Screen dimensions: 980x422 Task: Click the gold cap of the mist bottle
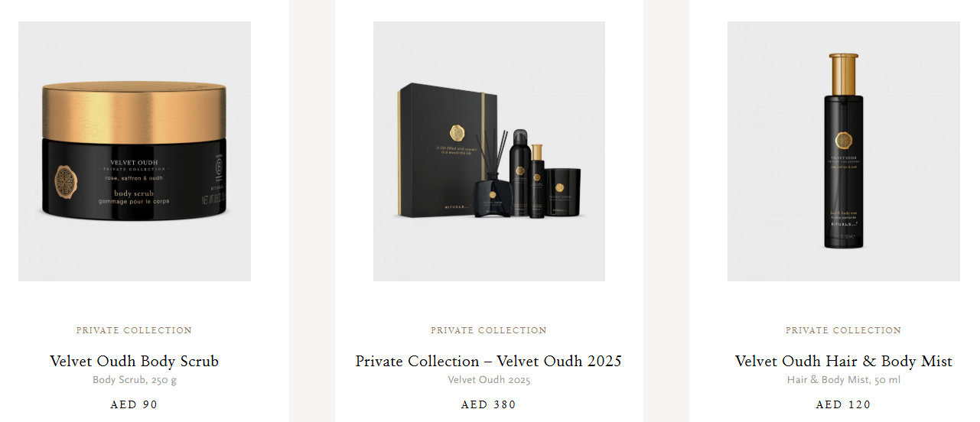click(x=844, y=67)
